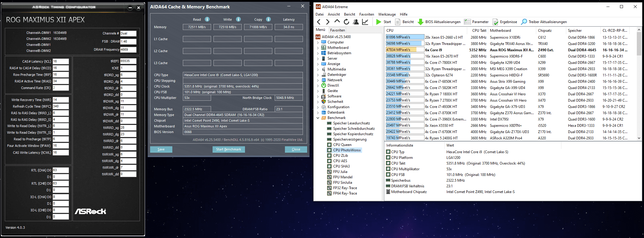The height and width of the screenshot is (238, 644).
Task: Click the CAS# Latency (tCL) field
Action: [x=61, y=61]
